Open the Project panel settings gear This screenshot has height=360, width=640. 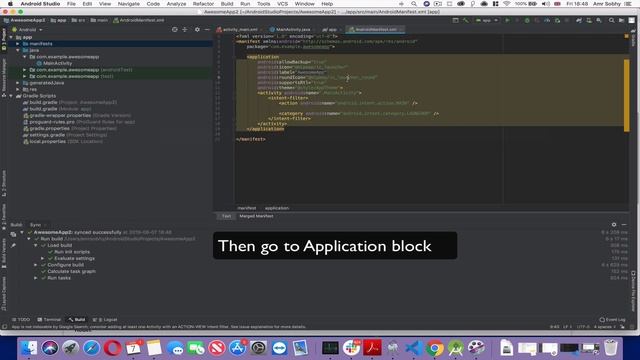[x=197, y=29]
